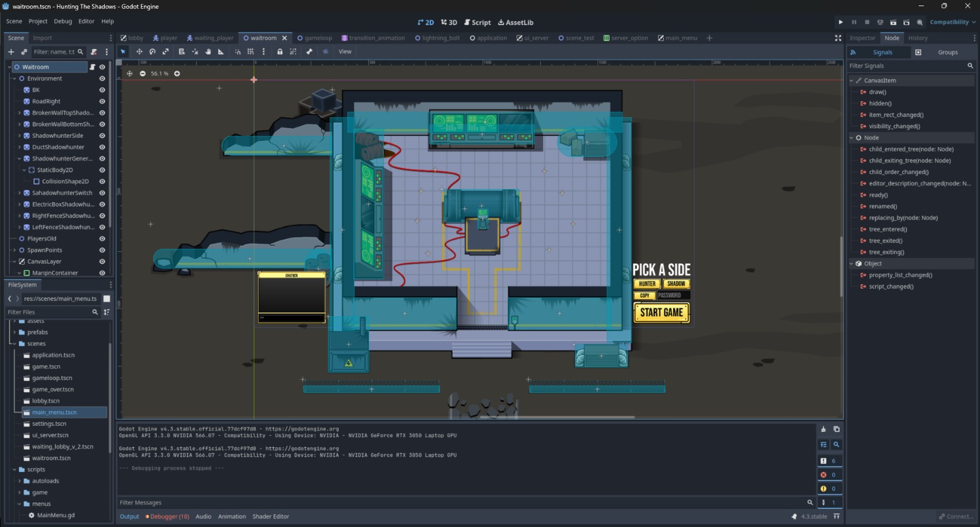Expand the prefabs folder in FileSystem
980x527 pixels.
pos(15,332)
